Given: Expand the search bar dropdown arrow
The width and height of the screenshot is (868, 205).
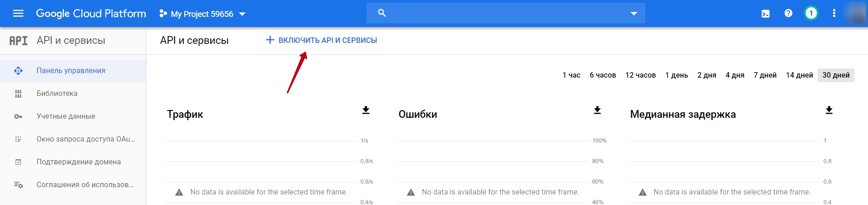Looking at the screenshot, I should (634, 14).
